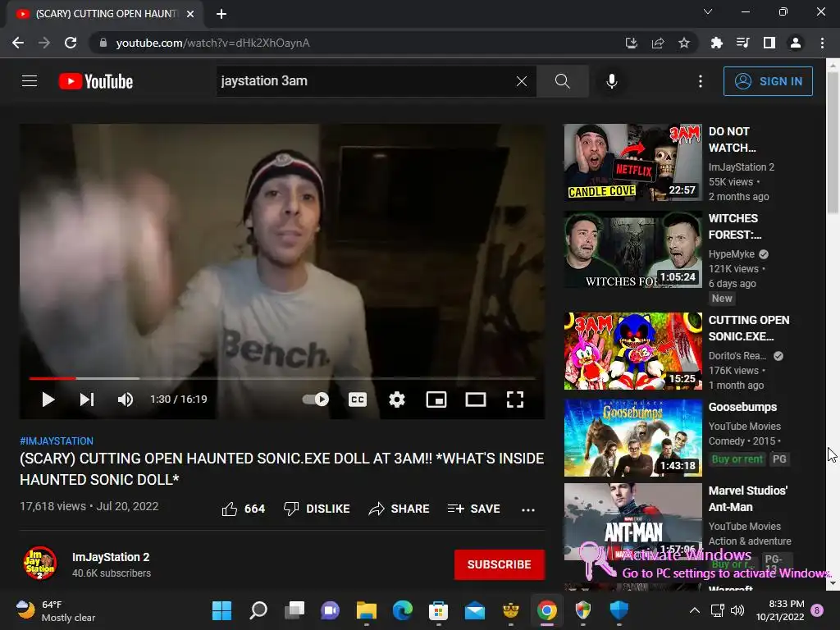The width and height of the screenshot is (840, 630).
Task: Open the Windows Start menu
Action: (221, 610)
